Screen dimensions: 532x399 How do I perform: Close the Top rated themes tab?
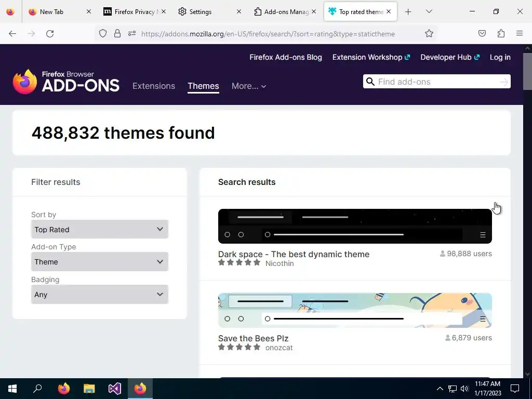point(389,11)
